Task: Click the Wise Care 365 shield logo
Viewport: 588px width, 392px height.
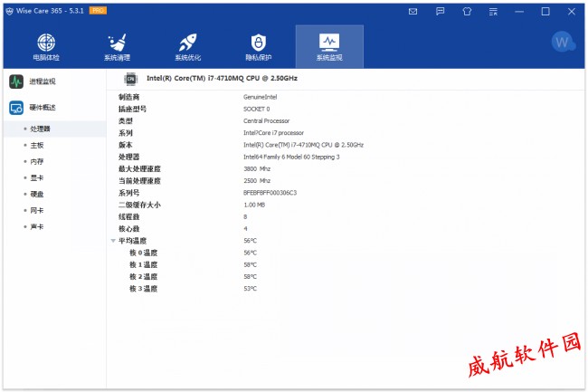Action: [x=9, y=11]
